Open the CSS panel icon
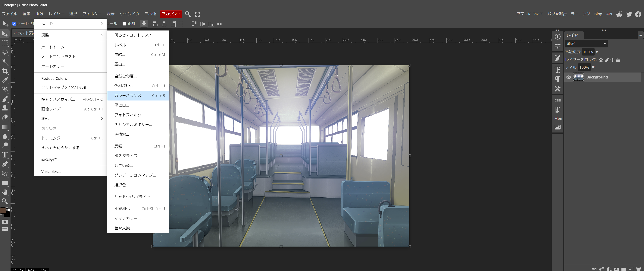This screenshot has width=644, height=271. tap(557, 100)
